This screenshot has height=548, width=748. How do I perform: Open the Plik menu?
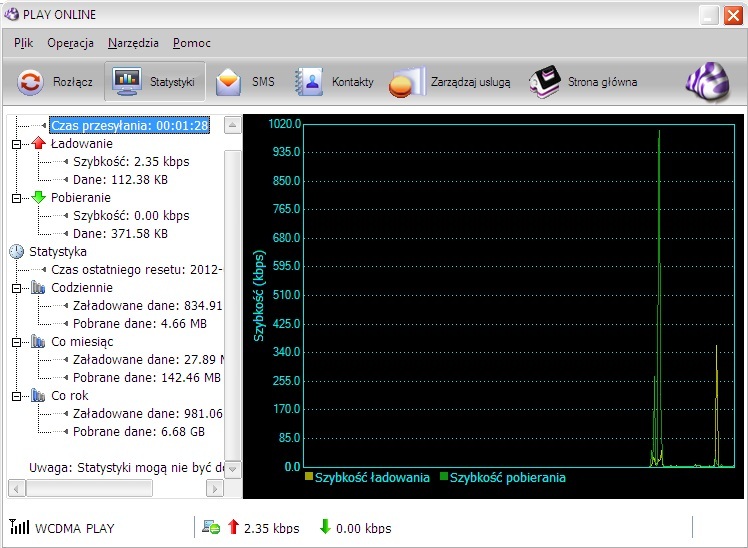pyautogui.click(x=23, y=43)
